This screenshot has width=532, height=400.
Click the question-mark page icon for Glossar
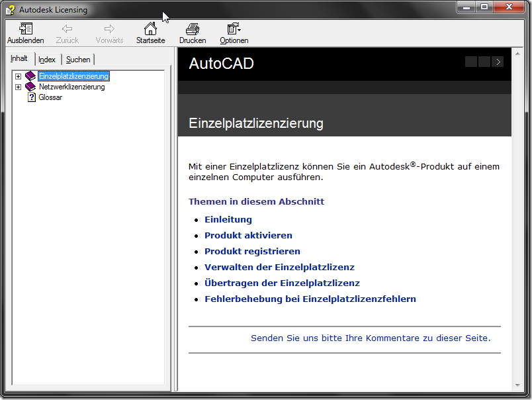point(32,97)
